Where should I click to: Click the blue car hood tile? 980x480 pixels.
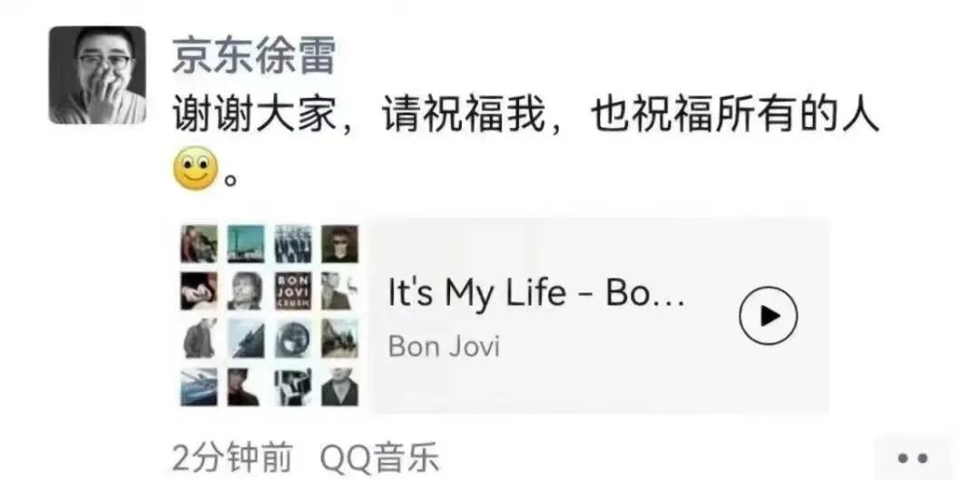click(199, 387)
